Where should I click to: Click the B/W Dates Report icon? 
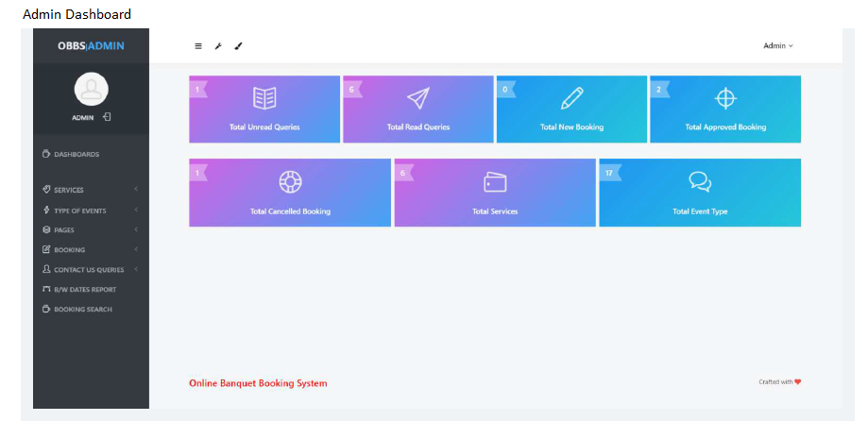[x=46, y=289]
